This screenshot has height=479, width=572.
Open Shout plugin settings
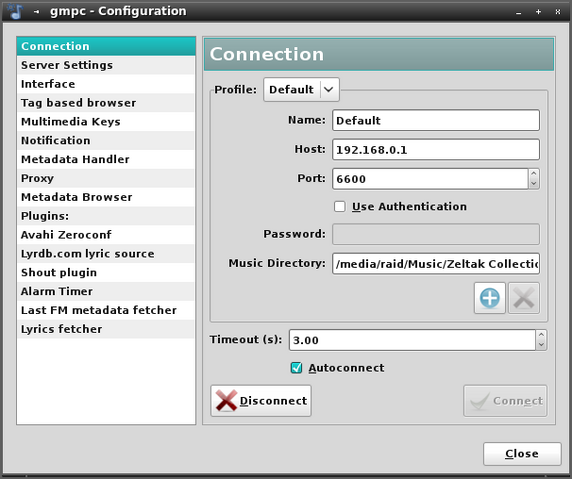(x=106, y=273)
